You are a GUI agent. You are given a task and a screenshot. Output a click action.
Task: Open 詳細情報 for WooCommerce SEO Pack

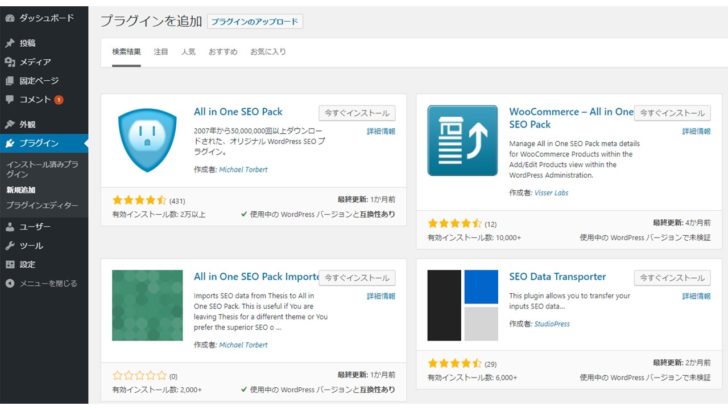pyautogui.click(x=696, y=131)
